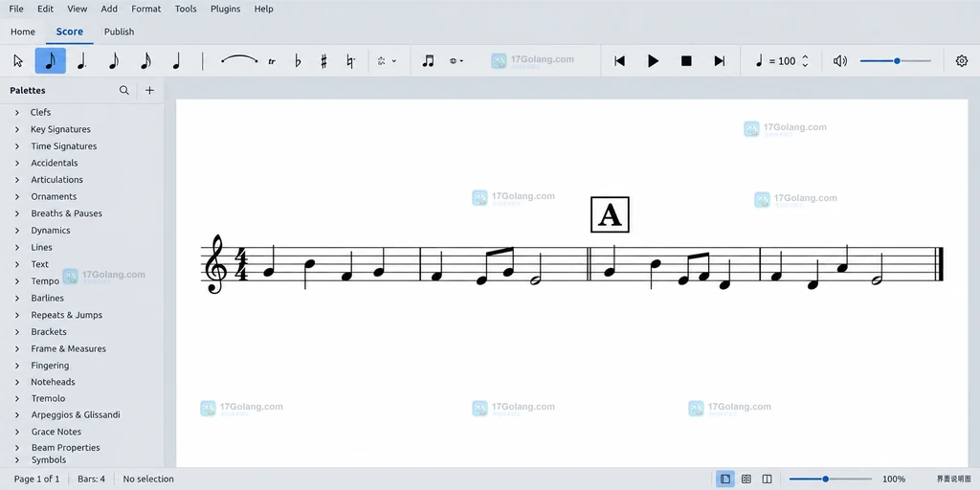Enable single page view mode

tap(725, 479)
